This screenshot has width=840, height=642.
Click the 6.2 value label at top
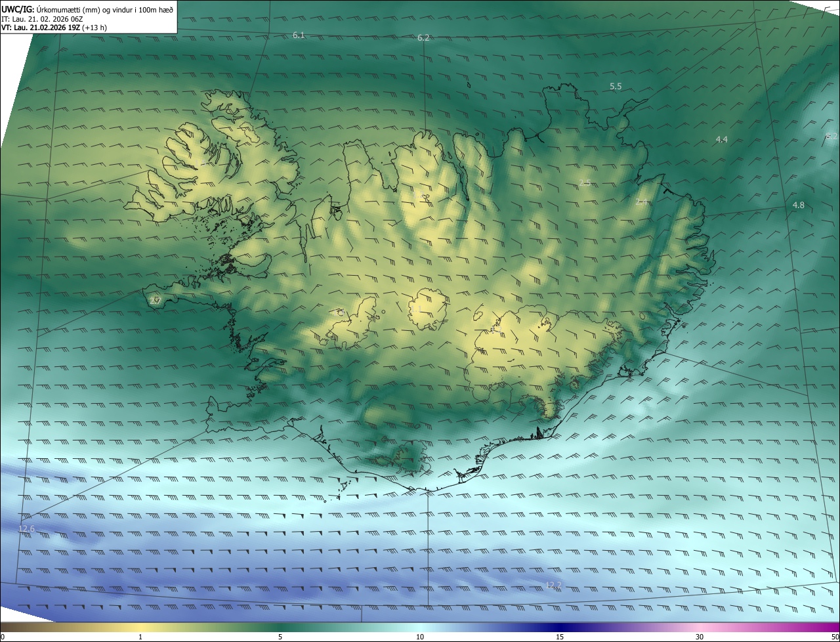pos(423,38)
